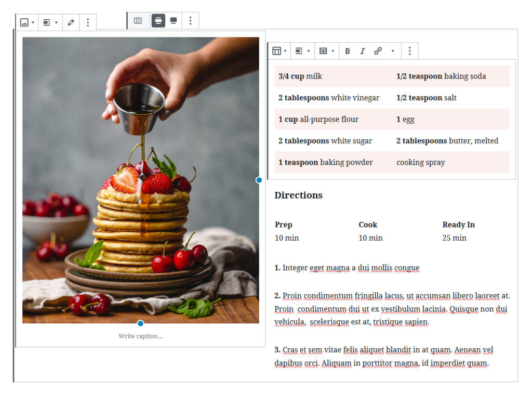Image resolution: width=532 pixels, height=395 pixels.
Task: Enable the currently highlighted column variation
Action: coord(158,20)
